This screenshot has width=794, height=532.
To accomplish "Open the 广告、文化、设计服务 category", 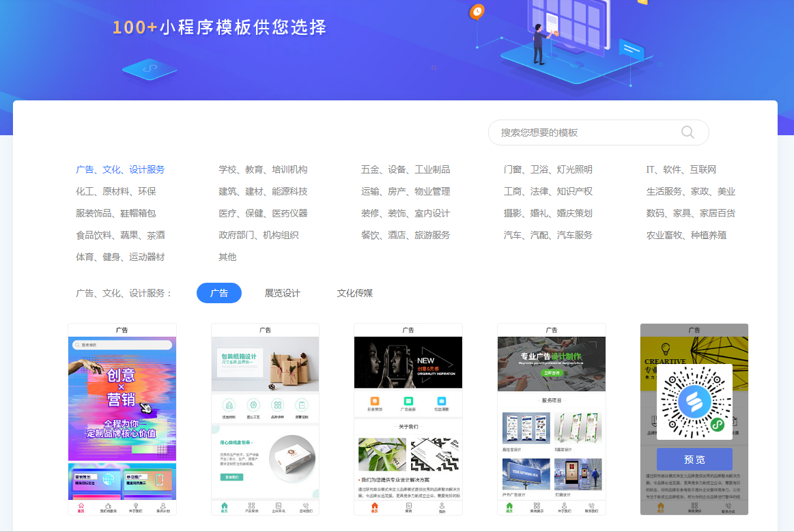I will click(120, 169).
